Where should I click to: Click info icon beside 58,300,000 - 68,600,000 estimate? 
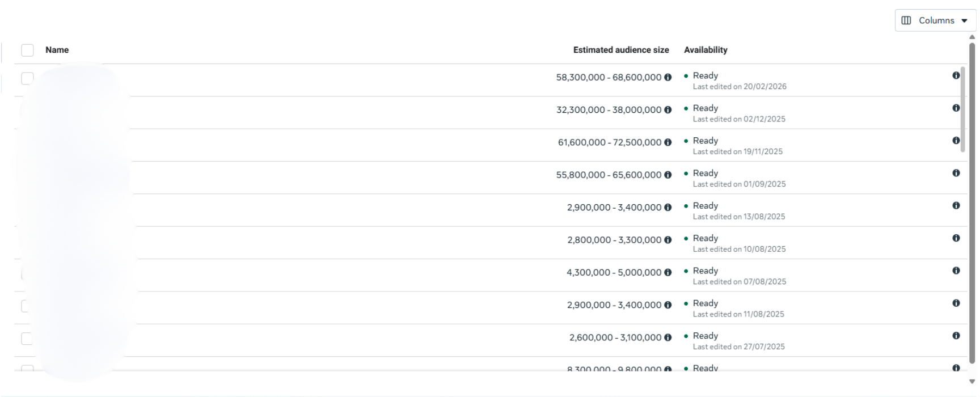tap(668, 78)
